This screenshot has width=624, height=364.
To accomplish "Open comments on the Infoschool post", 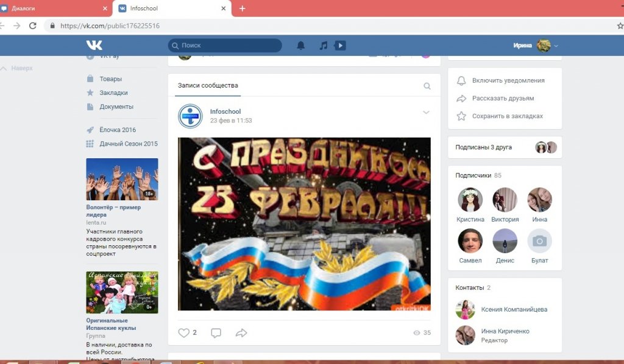I will click(x=216, y=333).
